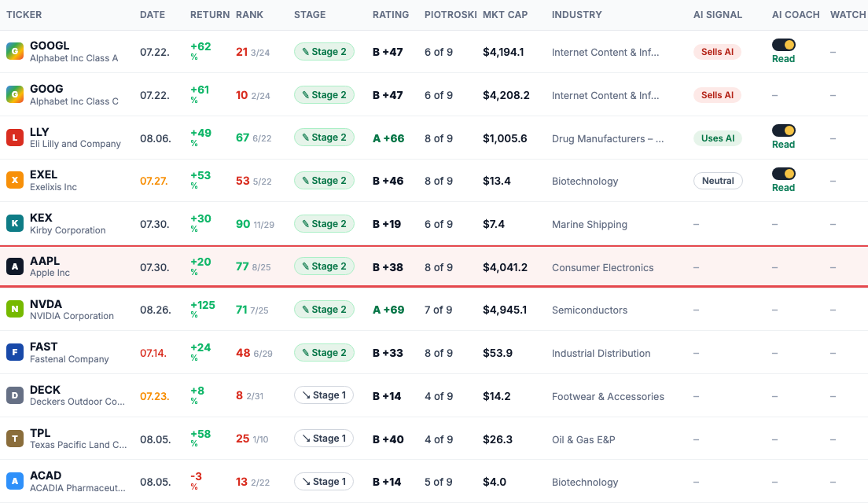The height and width of the screenshot is (503, 868).
Task: Click the Sells AI badge for GOOG
Action: (717, 94)
